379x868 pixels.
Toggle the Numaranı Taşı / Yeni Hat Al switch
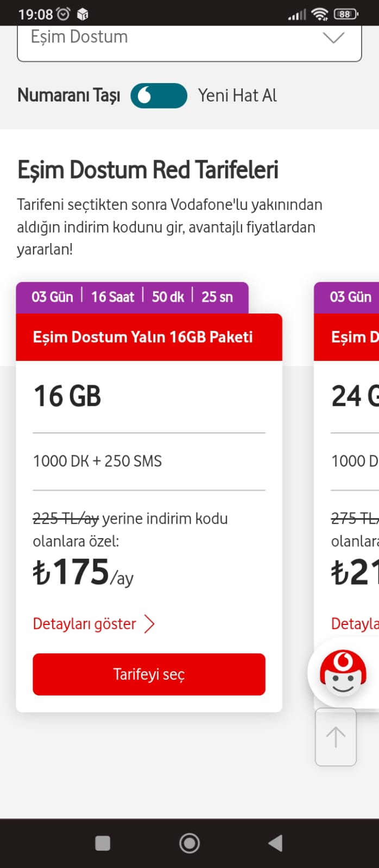pyautogui.click(x=159, y=95)
